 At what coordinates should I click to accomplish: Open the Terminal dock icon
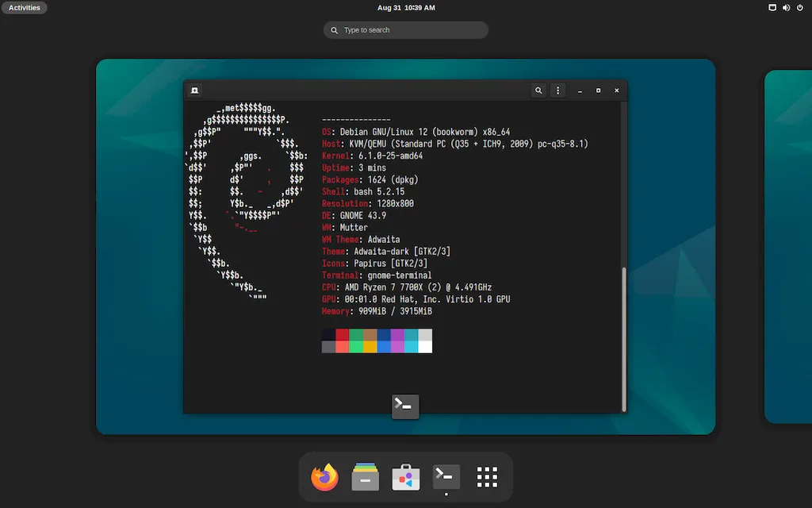[446, 475]
